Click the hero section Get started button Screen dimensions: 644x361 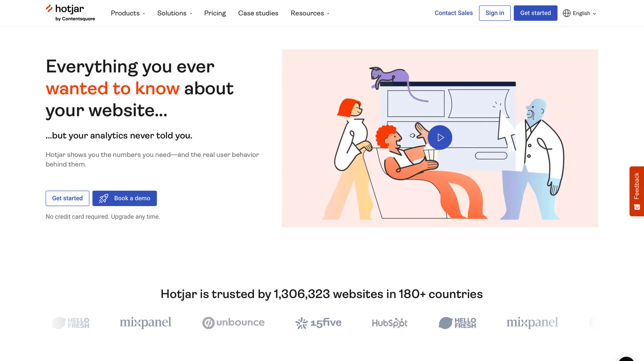(67, 198)
